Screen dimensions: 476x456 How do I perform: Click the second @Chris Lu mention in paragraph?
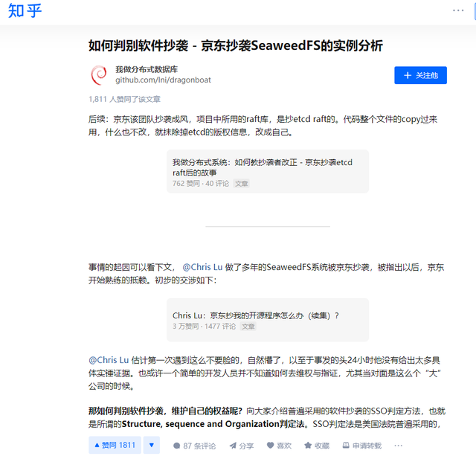pos(109,360)
